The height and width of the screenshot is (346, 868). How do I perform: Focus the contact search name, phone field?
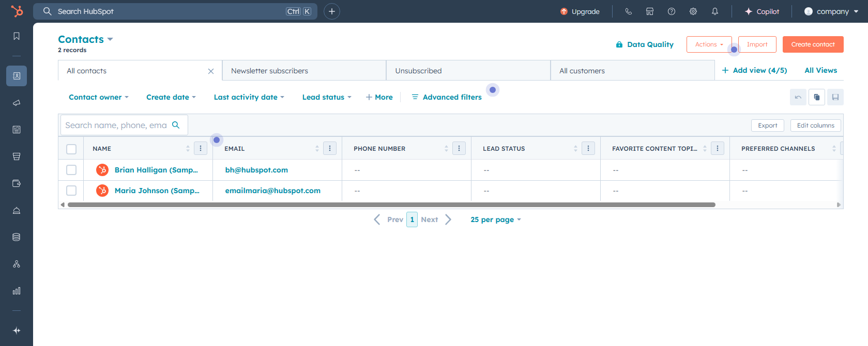(x=124, y=125)
